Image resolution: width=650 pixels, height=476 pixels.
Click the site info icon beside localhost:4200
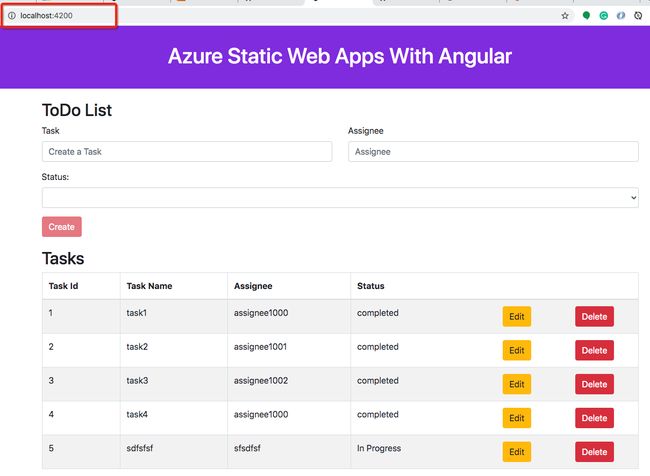pos(12,16)
